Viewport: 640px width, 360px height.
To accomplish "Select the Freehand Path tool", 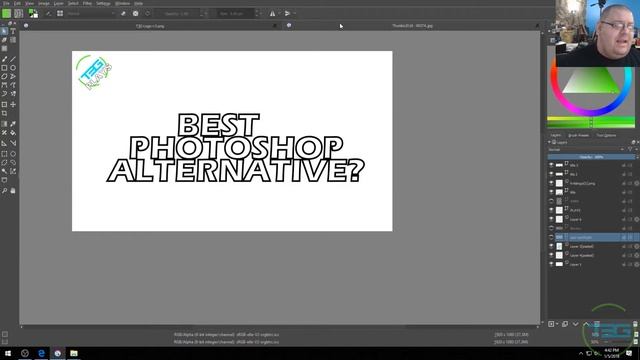I will click(x=13, y=85).
